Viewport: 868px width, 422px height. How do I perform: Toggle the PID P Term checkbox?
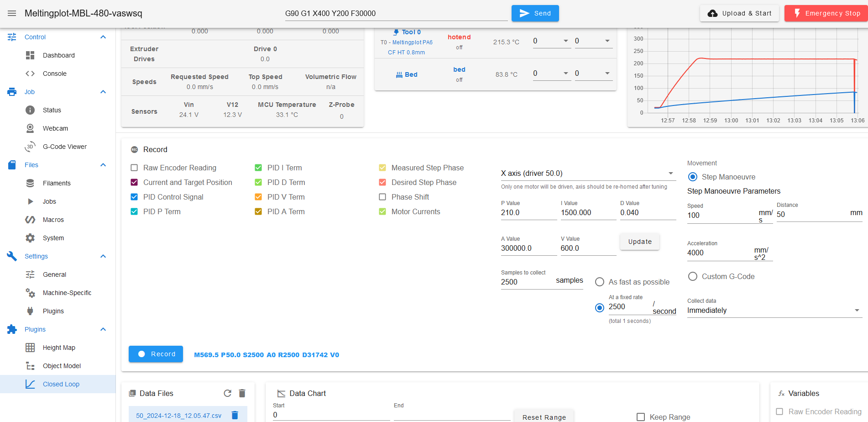[134, 211]
